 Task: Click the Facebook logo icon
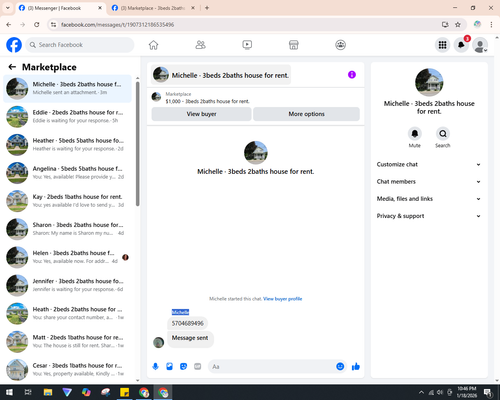click(x=14, y=45)
